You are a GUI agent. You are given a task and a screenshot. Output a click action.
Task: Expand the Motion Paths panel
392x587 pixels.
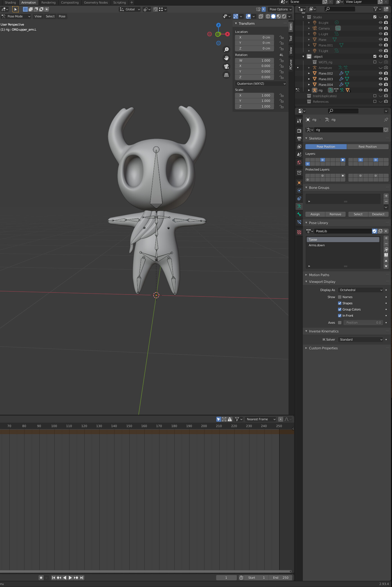point(319,275)
